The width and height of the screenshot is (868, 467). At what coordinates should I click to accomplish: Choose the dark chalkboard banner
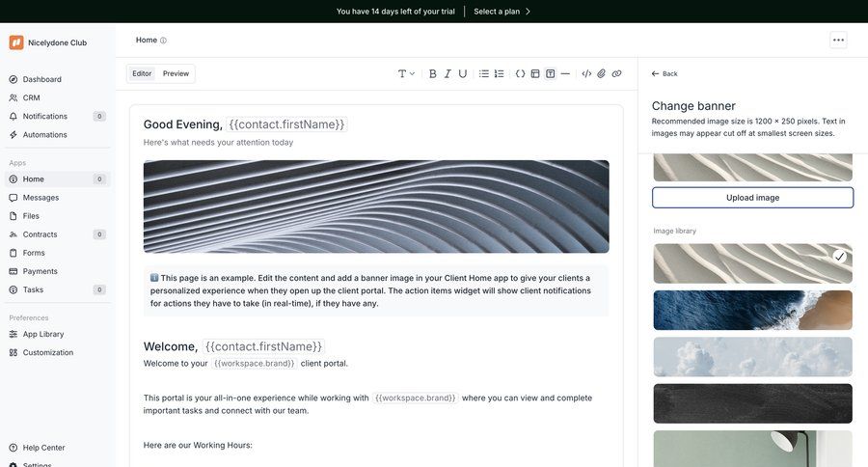[753, 403]
